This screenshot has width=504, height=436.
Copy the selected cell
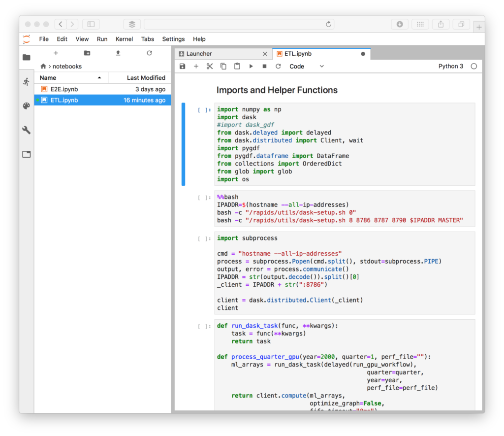coord(223,66)
